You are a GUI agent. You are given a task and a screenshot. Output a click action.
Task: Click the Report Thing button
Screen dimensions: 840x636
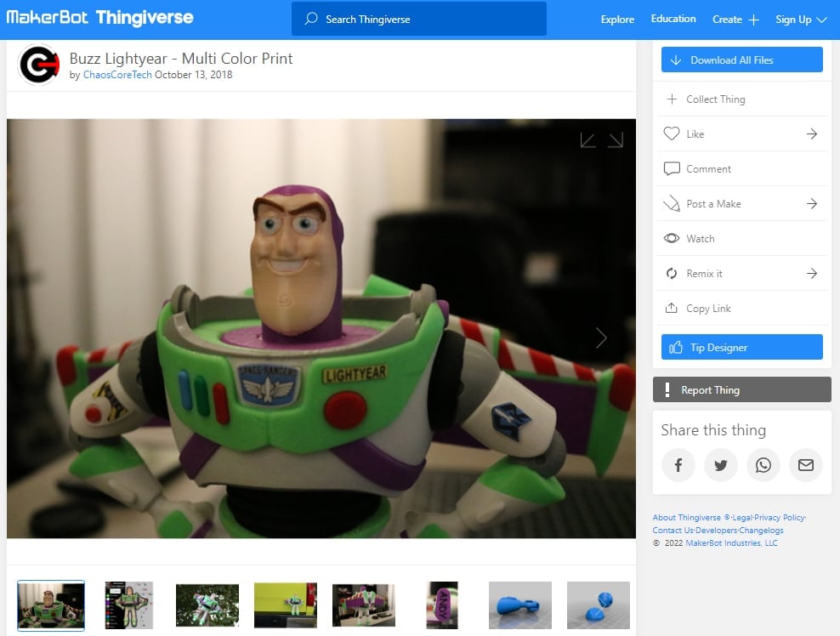pyautogui.click(x=741, y=389)
